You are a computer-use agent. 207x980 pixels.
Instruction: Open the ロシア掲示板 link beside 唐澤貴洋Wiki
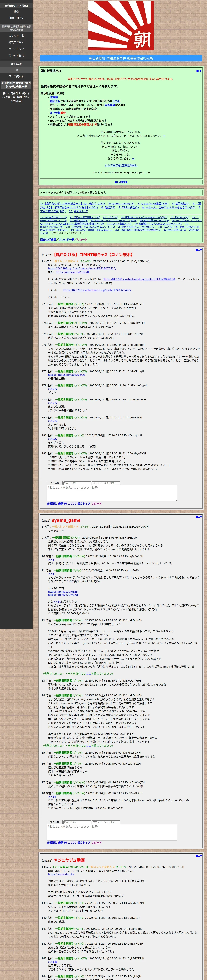pos(113,165)
